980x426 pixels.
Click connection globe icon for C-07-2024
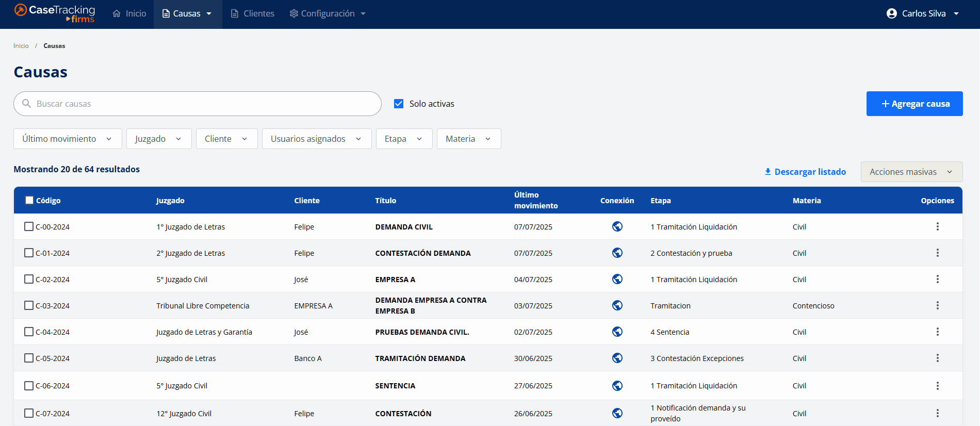point(617,413)
